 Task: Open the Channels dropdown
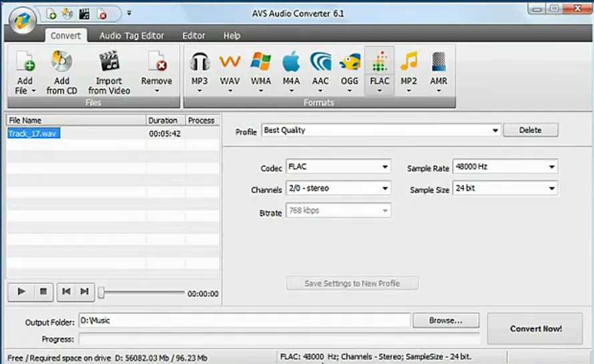click(x=384, y=189)
